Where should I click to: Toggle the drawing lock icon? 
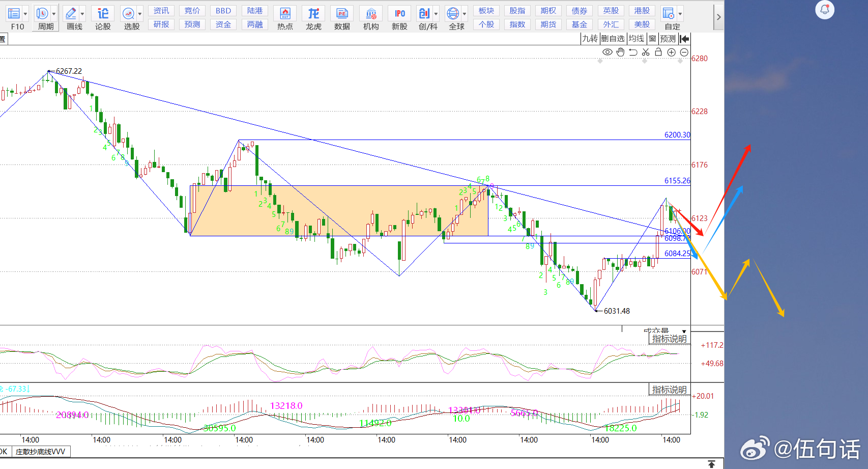click(658, 52)
